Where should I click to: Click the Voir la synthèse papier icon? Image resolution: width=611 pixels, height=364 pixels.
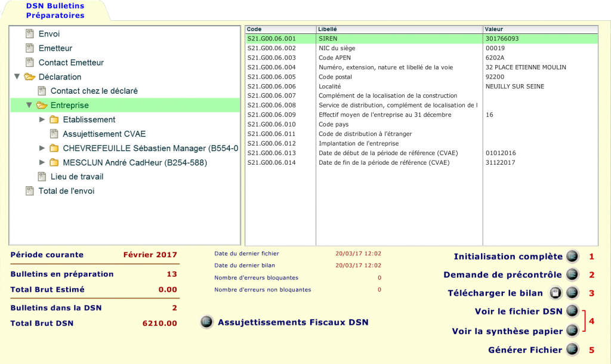(572, 331)
